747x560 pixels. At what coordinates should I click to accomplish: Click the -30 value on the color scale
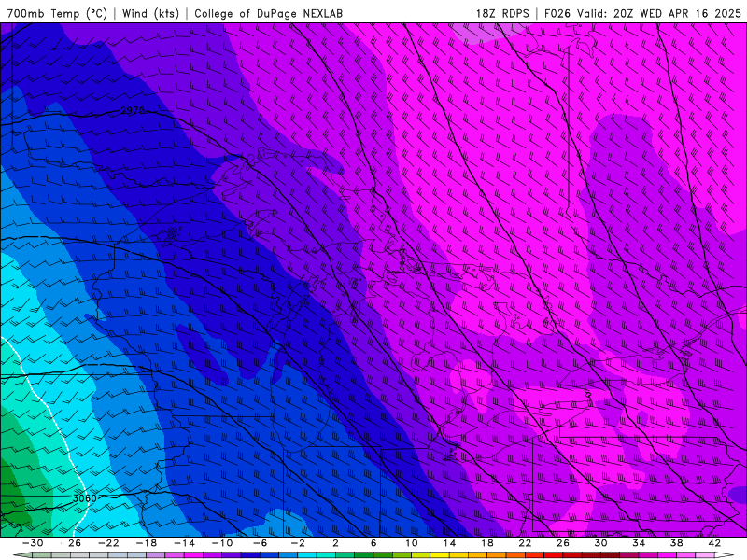tap(33, 543)
